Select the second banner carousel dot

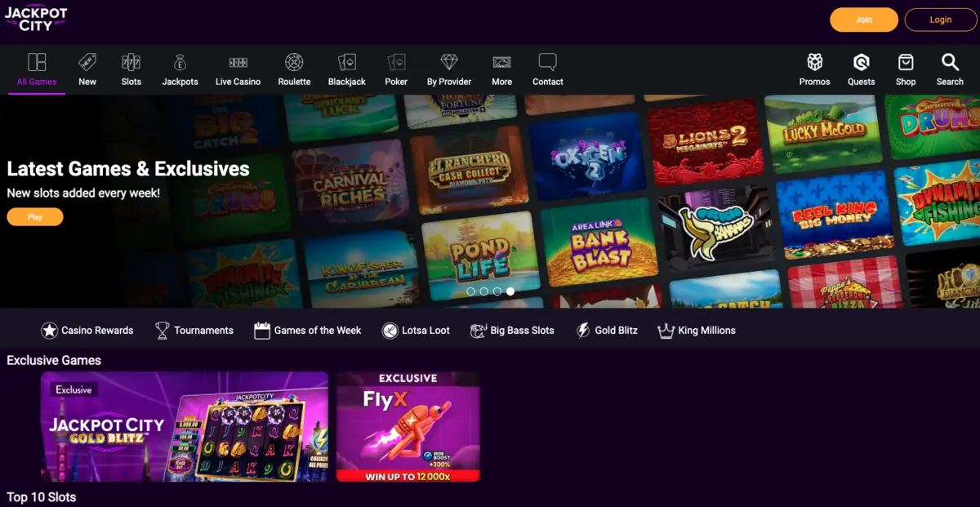coord(484,291)
